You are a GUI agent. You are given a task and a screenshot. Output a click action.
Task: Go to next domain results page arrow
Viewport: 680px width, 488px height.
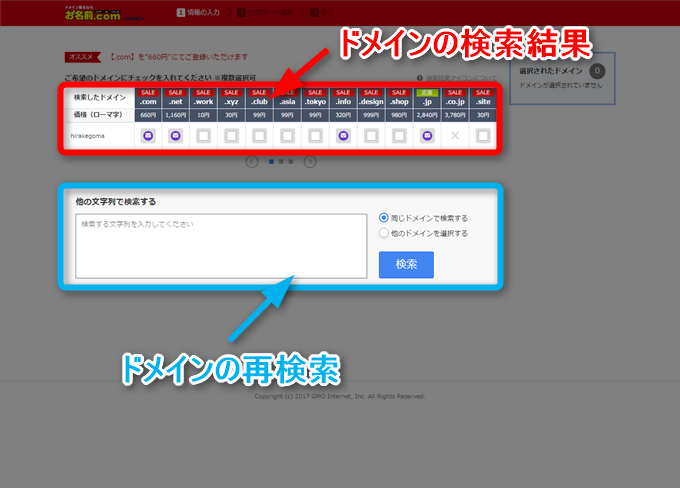[x=310, y=162]
